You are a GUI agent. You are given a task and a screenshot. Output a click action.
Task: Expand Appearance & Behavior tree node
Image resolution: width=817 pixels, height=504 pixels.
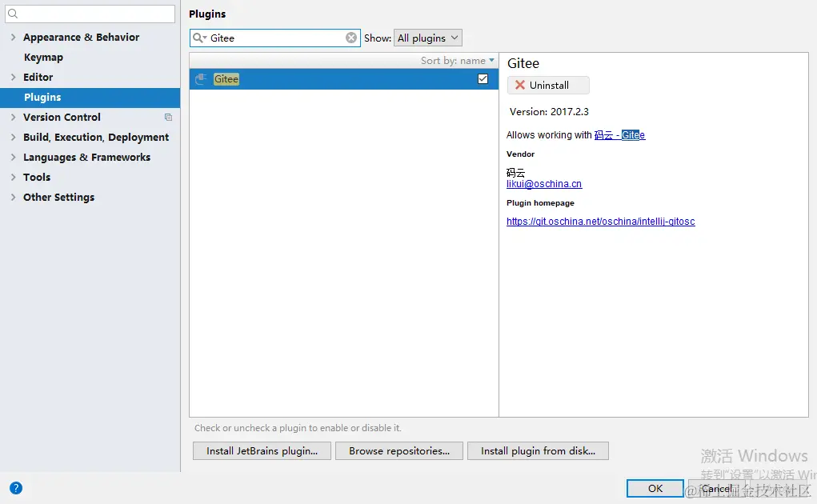[x=13, y=38]
